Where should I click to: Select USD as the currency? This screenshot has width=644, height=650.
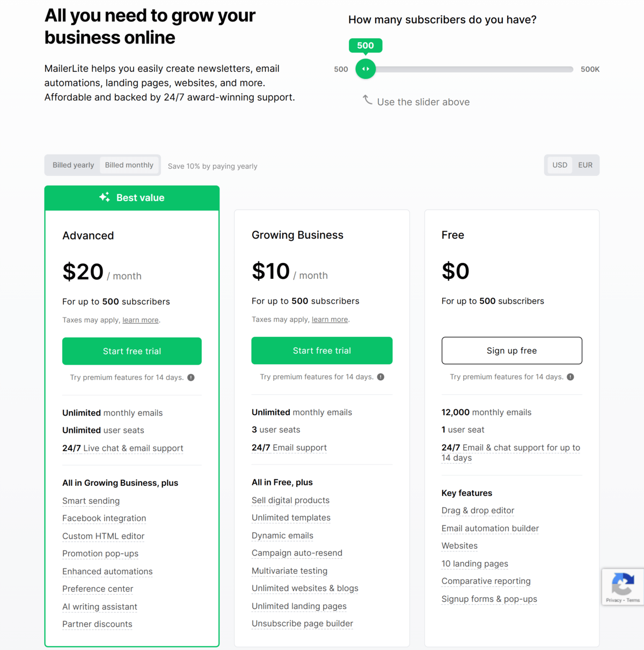pyautogui.click(x=560, y=165)
